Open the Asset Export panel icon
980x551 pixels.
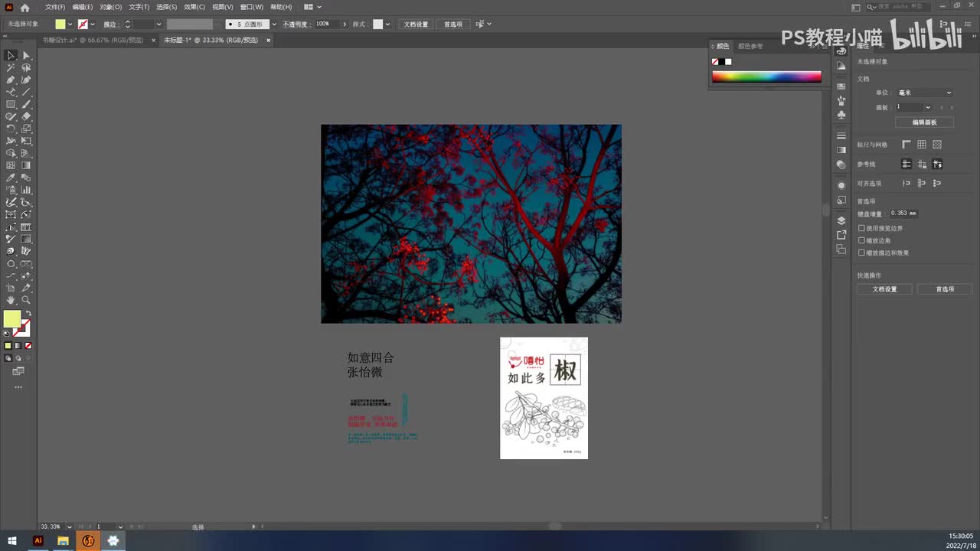(x=841, y=235)
